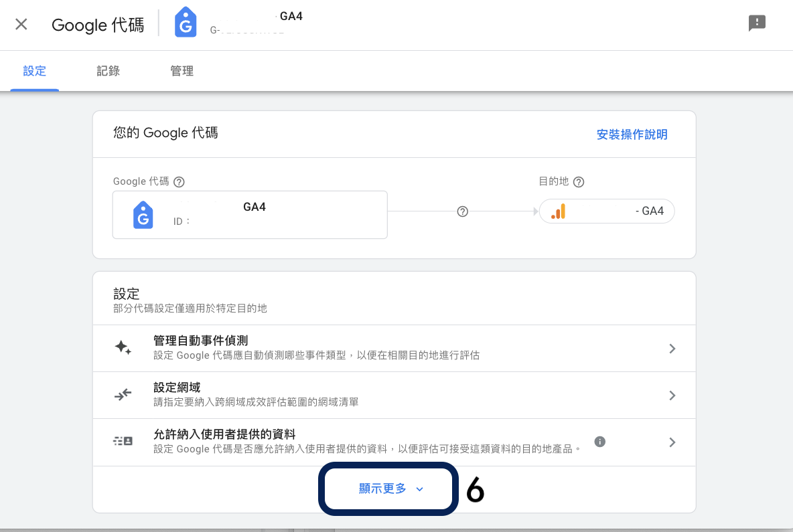
Task: Switch to the 設定 tab
Action: point(34,71)
